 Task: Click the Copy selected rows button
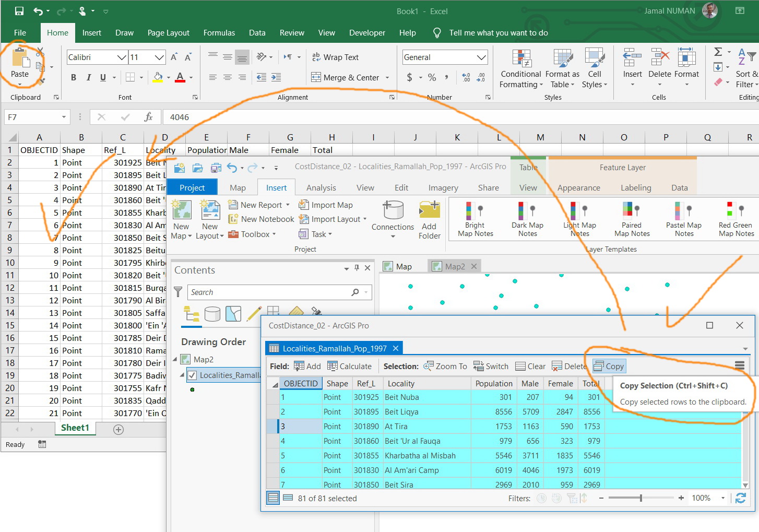(609, 367)
